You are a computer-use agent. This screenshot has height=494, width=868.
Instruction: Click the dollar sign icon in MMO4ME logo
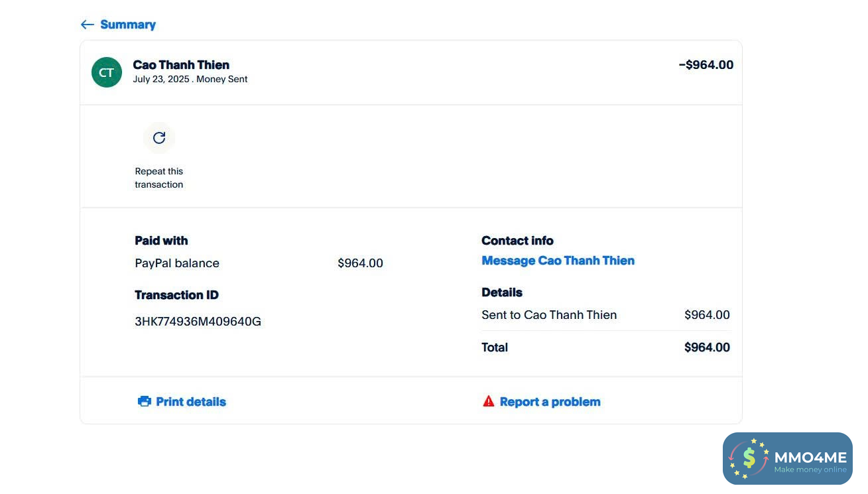tap(749, 458)
